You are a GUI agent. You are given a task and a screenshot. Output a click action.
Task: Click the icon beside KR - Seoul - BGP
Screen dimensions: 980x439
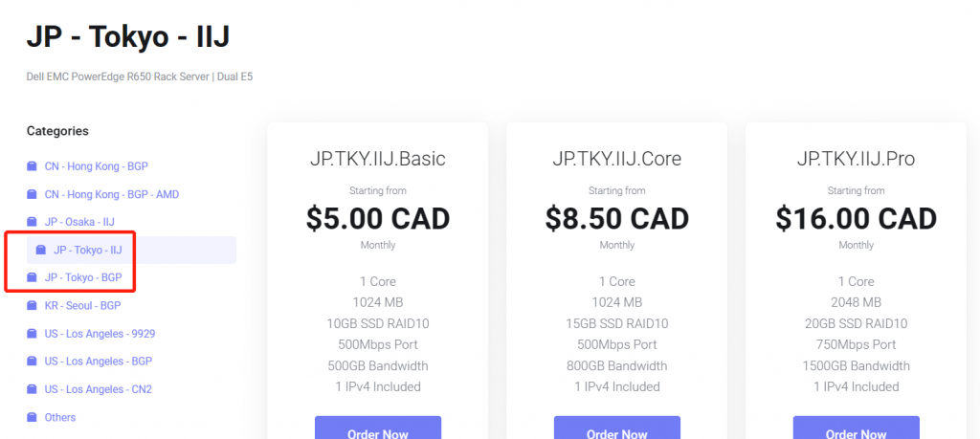tap(32, 305)
